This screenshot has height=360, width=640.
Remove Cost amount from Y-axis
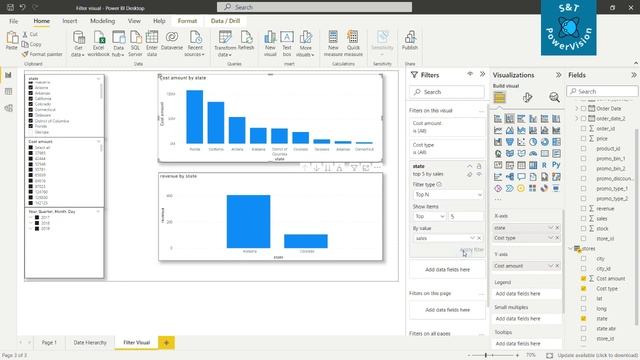point(558,266)
